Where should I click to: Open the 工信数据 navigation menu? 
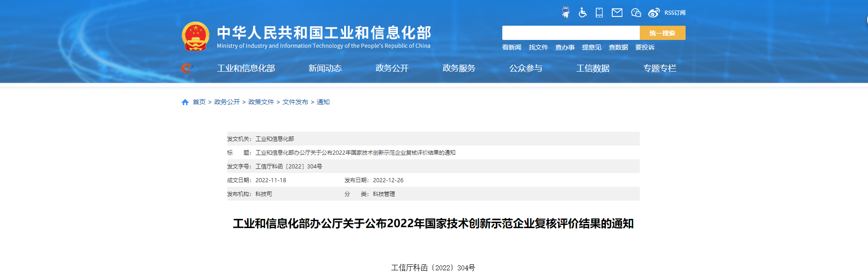point(593,68)
